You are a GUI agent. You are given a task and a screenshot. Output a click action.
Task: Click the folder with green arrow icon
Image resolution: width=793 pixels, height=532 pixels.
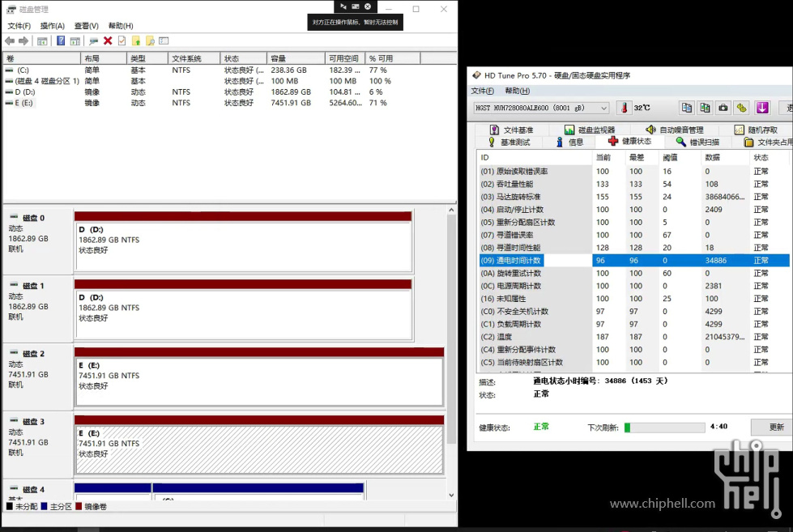pyautogui.click(x=136, y=41)
